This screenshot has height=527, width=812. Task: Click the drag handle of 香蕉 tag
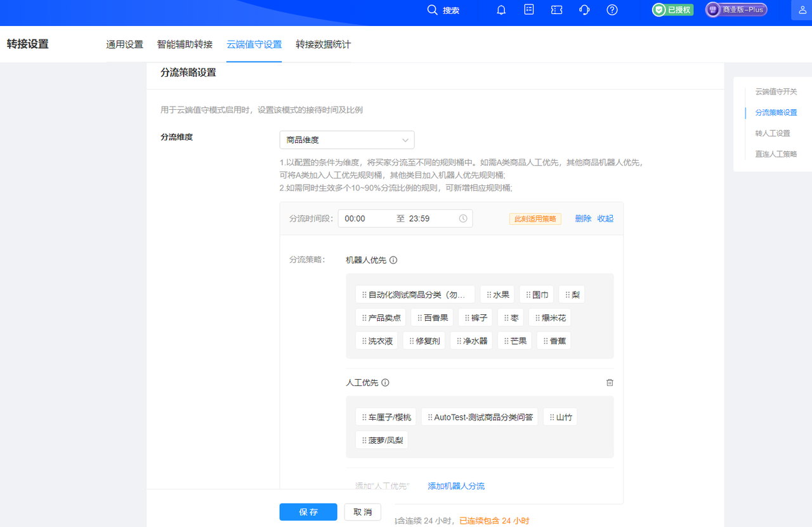(546, 341)
